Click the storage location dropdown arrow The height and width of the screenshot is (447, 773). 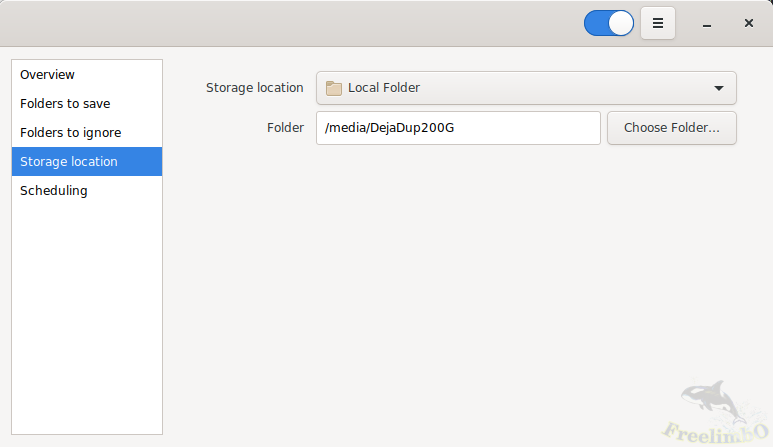click(719, 88)
